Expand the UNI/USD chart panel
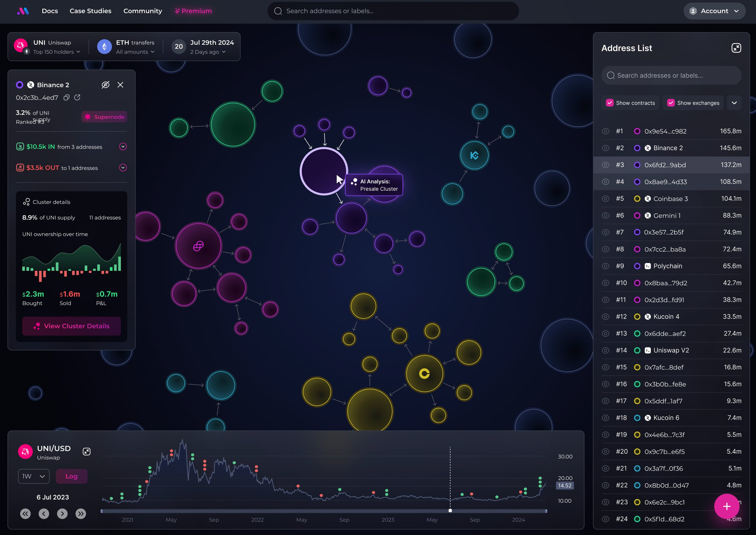The width and height of the screenshot is (756, 535). click(x=87, y=451)
